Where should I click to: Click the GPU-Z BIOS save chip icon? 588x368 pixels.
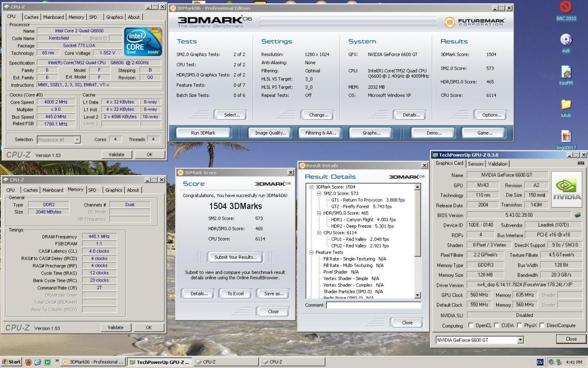tap(578, 215)
